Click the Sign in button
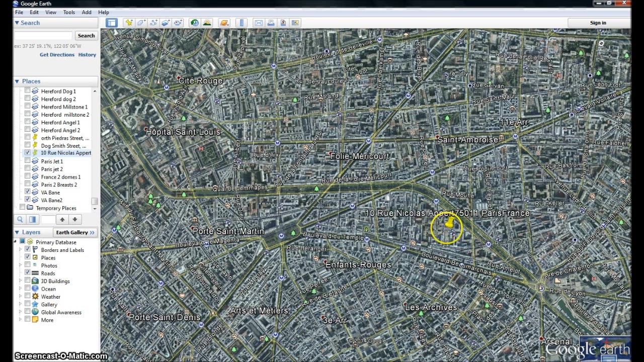The height and width of the screenshot is (362, 644). (x=598, y=23)
